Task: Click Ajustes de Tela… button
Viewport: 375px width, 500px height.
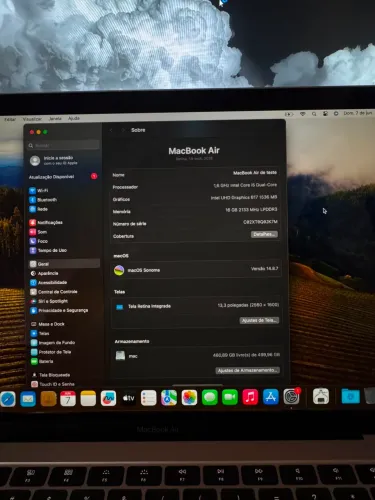Action: [x=259, y=320]
